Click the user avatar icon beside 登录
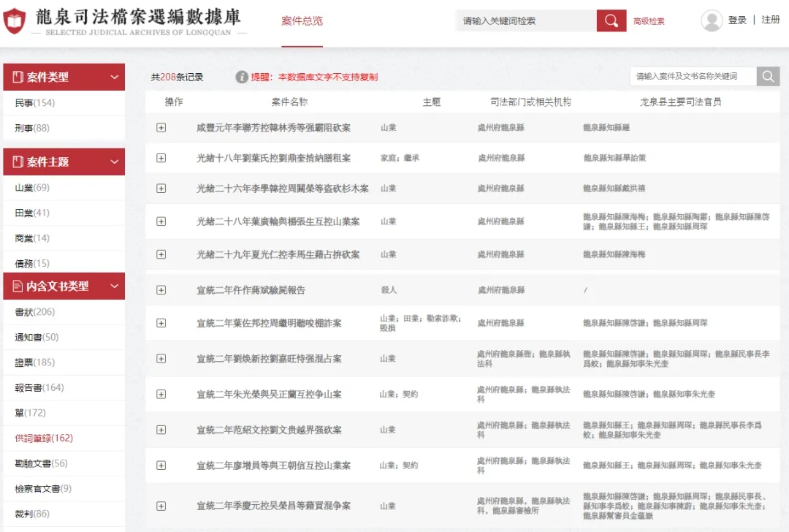This screenshot has height=532, width=789. (x=711, y=20)
